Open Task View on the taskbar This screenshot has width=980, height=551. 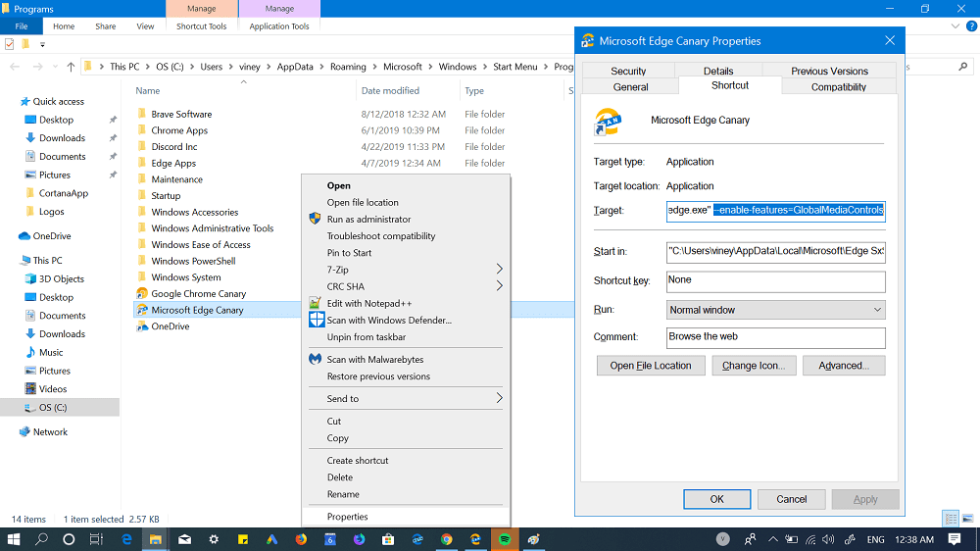pos(96,539)
